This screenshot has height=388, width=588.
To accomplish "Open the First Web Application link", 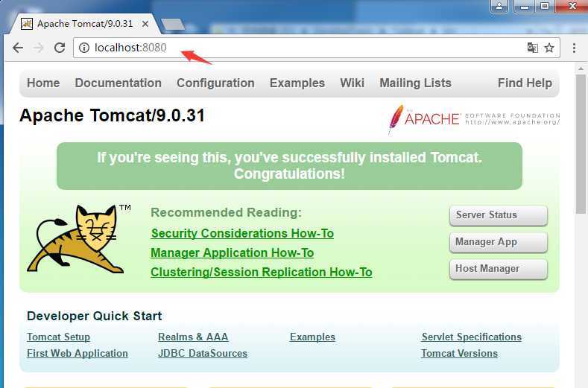I will (x=78, y=354).
